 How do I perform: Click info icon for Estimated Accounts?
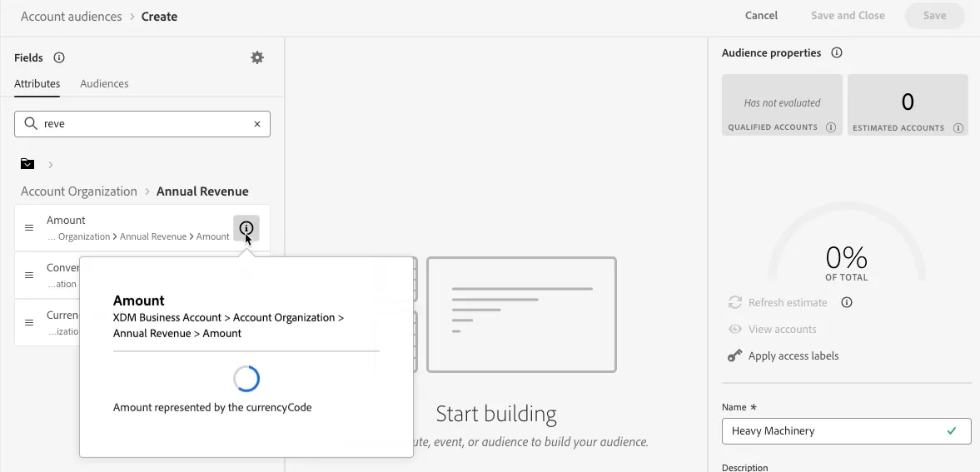(x=958, y=128)
